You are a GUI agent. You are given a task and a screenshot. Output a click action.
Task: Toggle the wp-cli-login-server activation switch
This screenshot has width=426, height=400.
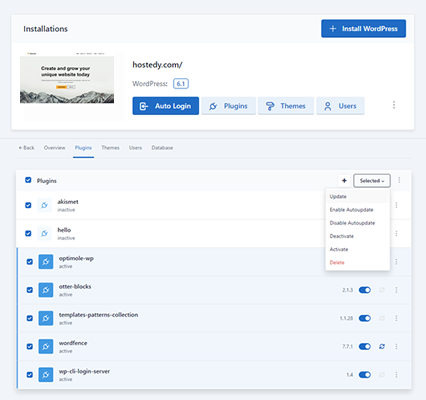(365, 375)
